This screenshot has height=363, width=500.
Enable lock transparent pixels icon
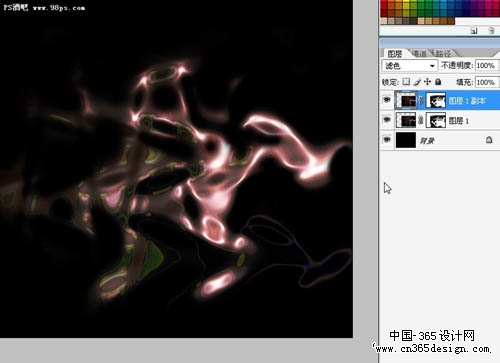coord(406,81)
